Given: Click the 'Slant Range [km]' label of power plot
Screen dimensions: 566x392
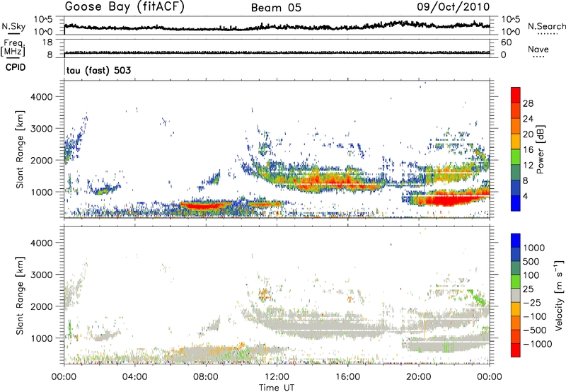Looking at the screenshot, I should (x=20, y=150).
